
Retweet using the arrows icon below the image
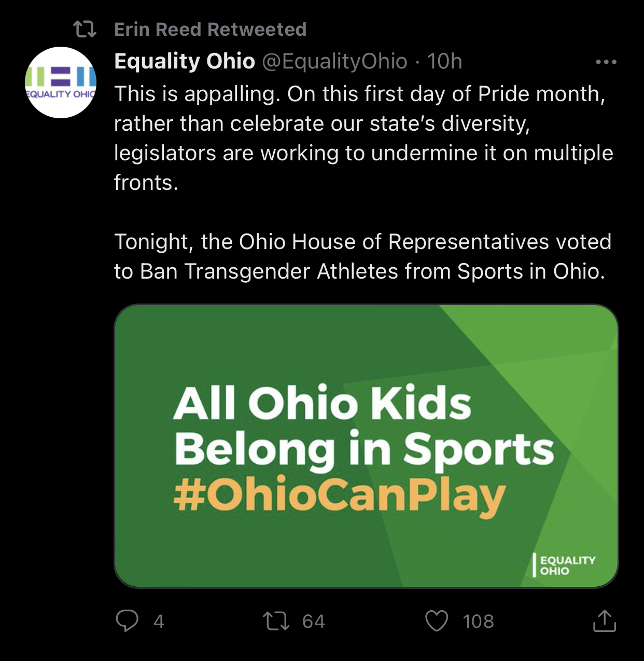click(x=276, y=621)
